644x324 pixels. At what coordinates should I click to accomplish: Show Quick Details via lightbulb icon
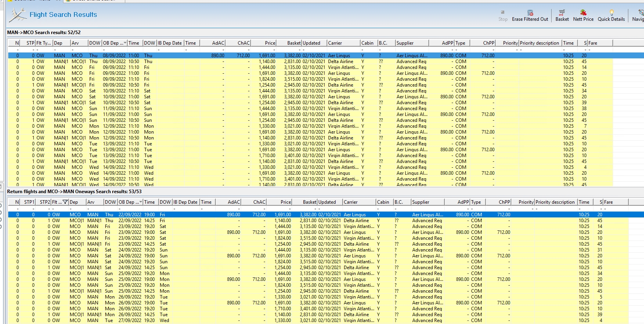(611, 13)
